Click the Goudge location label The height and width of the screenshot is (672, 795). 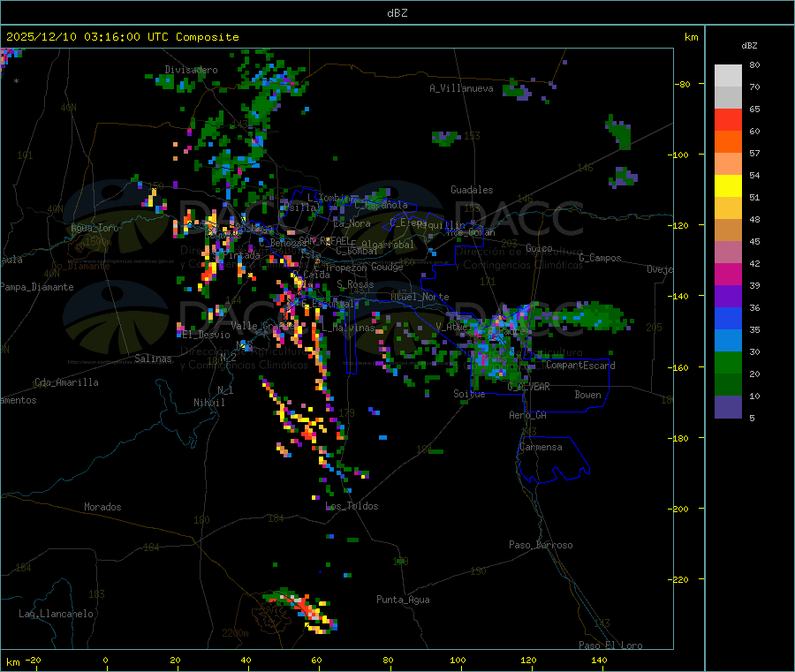[388, 267]
